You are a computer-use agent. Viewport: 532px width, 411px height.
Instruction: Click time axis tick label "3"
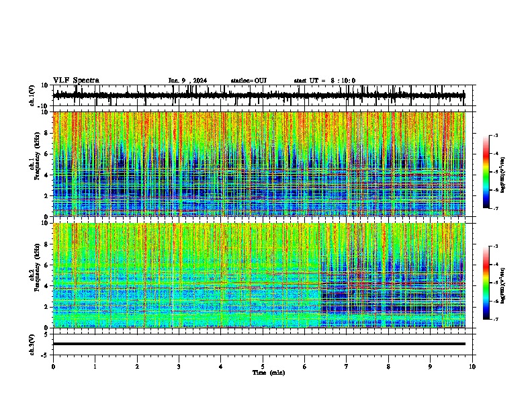(x=179, y=367)
